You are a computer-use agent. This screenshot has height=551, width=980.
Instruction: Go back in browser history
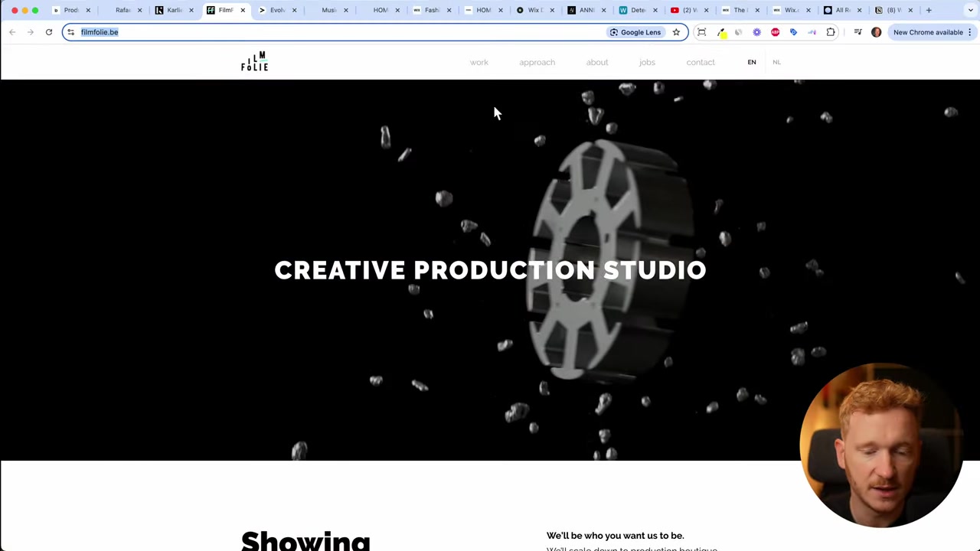12,32
